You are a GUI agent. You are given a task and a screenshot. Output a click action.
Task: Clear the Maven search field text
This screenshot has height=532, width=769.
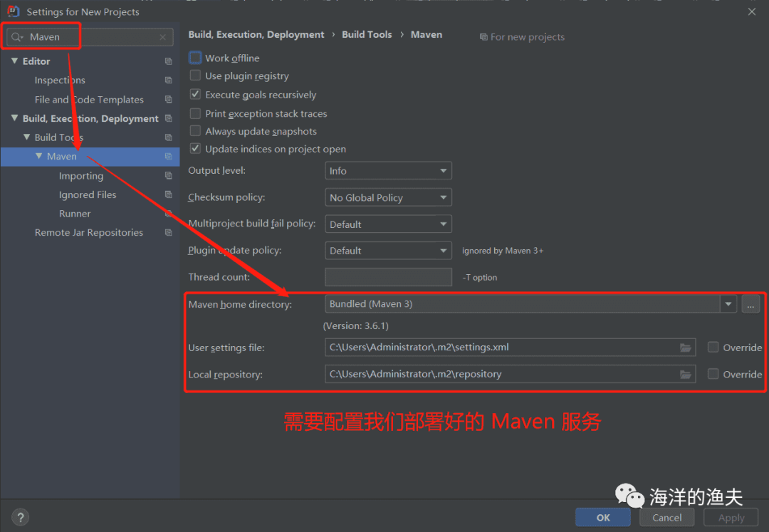(163, 37)
